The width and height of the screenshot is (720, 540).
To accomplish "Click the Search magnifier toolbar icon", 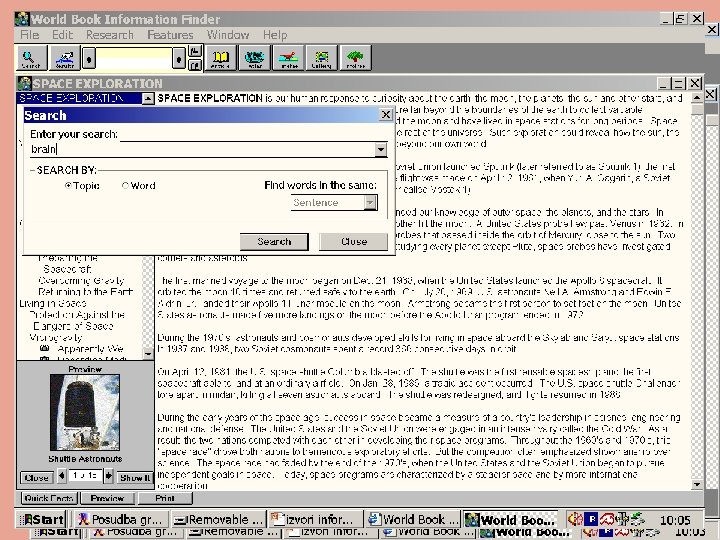I will [31, 58].
